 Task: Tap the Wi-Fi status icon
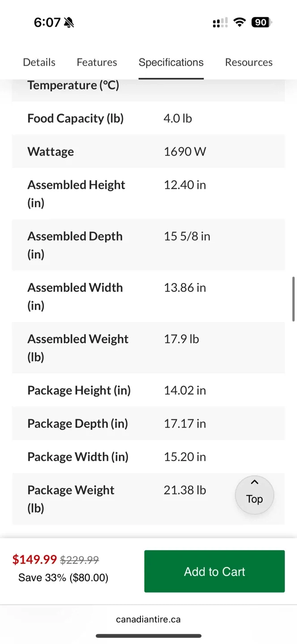[x=240, y=22]
